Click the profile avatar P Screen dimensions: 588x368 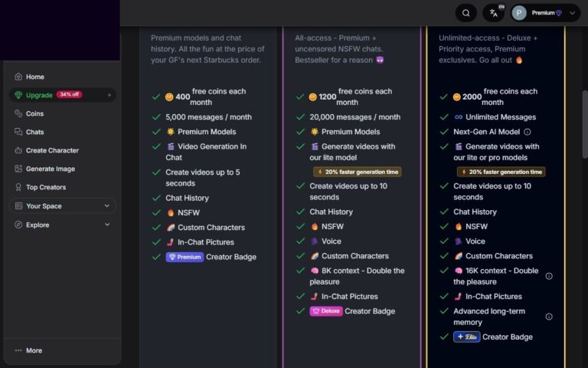[x=519, y=13]
